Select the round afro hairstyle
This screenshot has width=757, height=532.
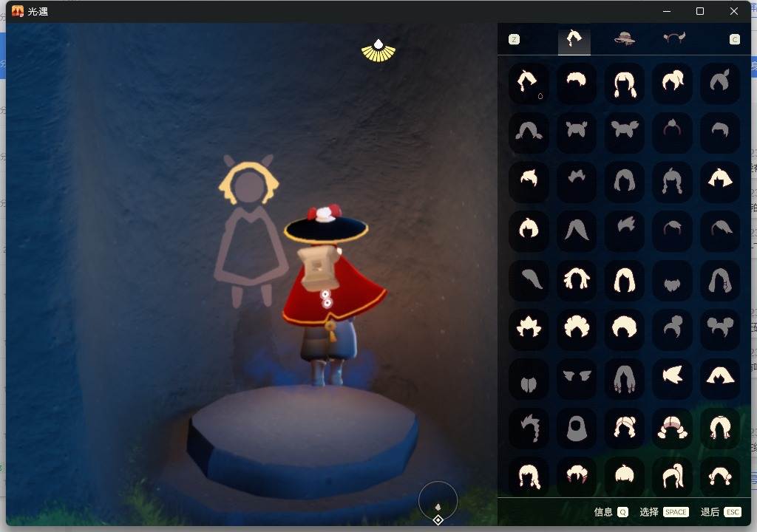click(x=624, y=329)
